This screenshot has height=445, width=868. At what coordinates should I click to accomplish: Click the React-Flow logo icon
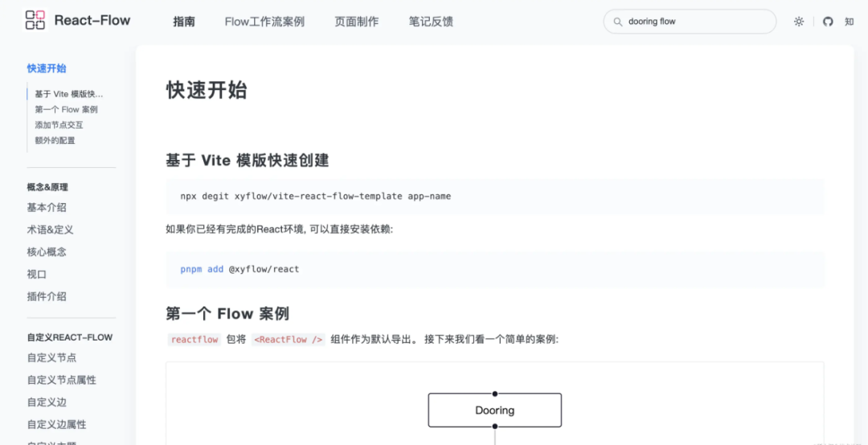coord(35,20)
